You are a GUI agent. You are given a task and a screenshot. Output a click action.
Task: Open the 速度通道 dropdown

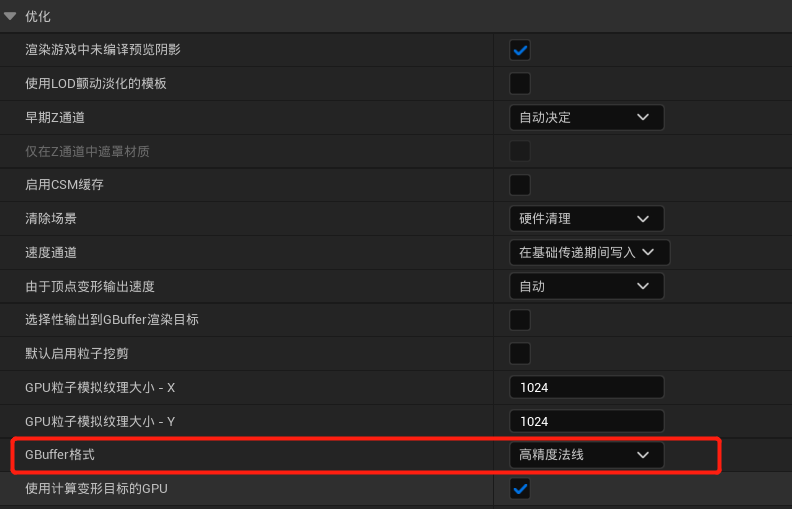click(589, 252)
